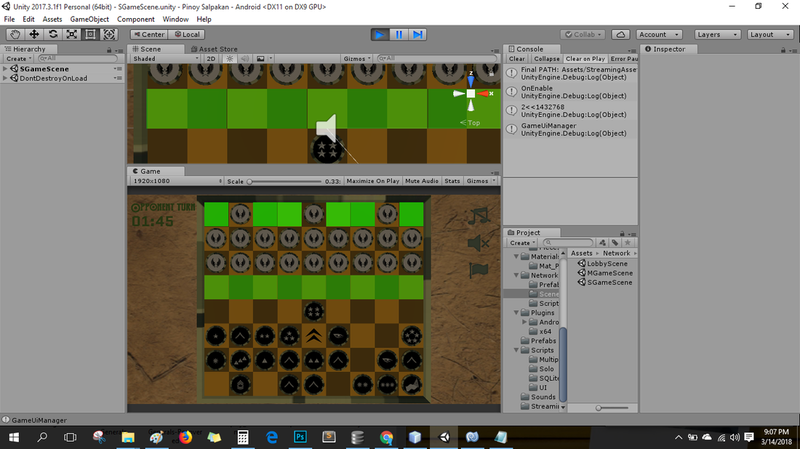The height and width of the screenshot is (449, 800).
Task: Click Clear button in Console
Action: [517, 59]
